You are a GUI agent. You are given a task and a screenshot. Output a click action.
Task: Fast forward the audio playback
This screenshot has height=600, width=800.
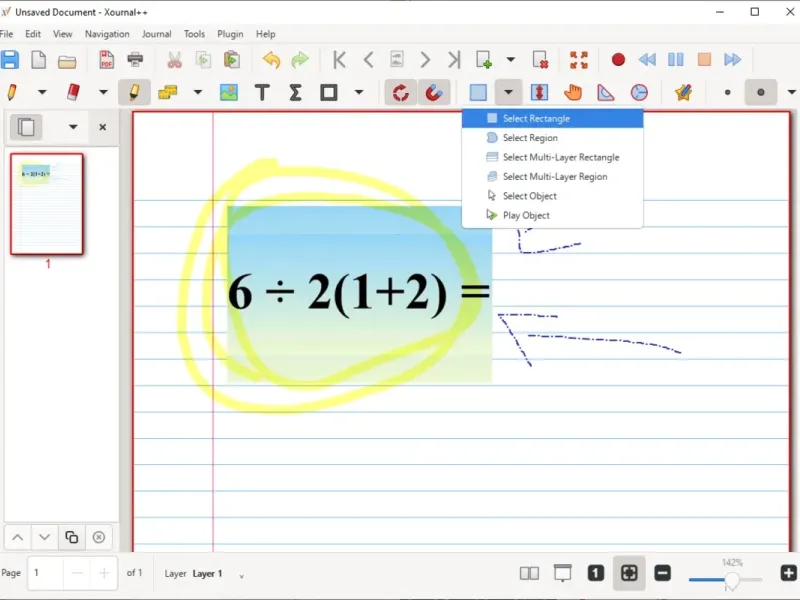click(733, 60)
